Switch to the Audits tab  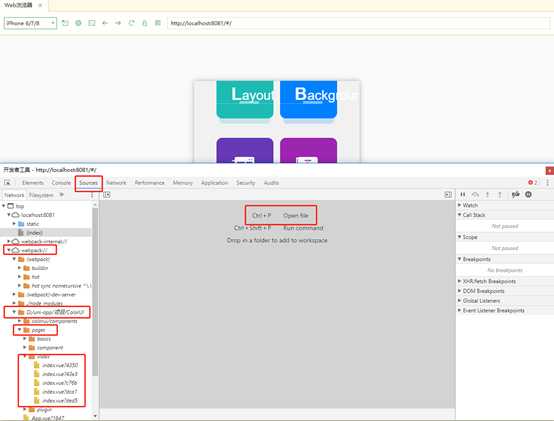coord(271,183)
